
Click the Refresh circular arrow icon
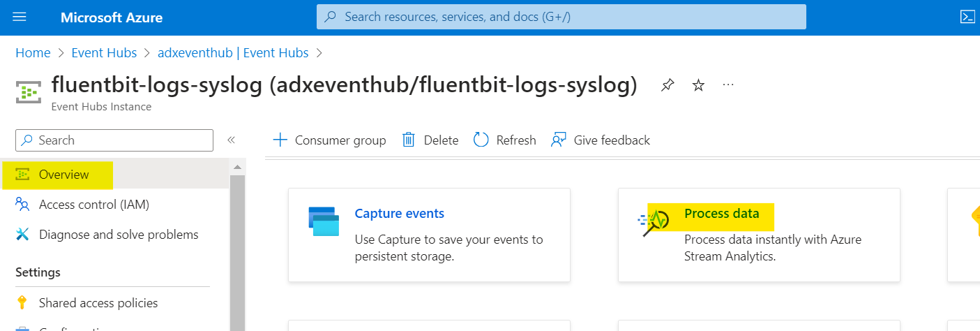[x=481, y=140]
